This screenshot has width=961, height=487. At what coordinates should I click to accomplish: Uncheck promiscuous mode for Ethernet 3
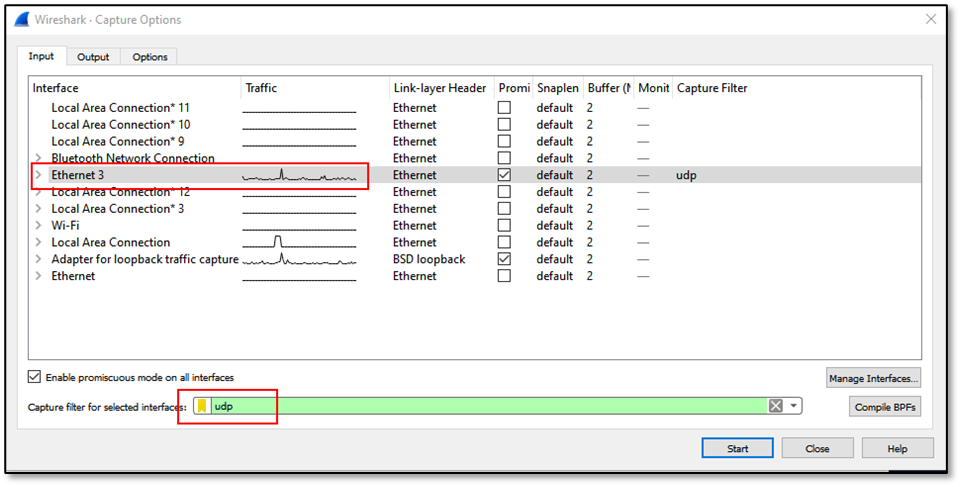coord(504,175)
